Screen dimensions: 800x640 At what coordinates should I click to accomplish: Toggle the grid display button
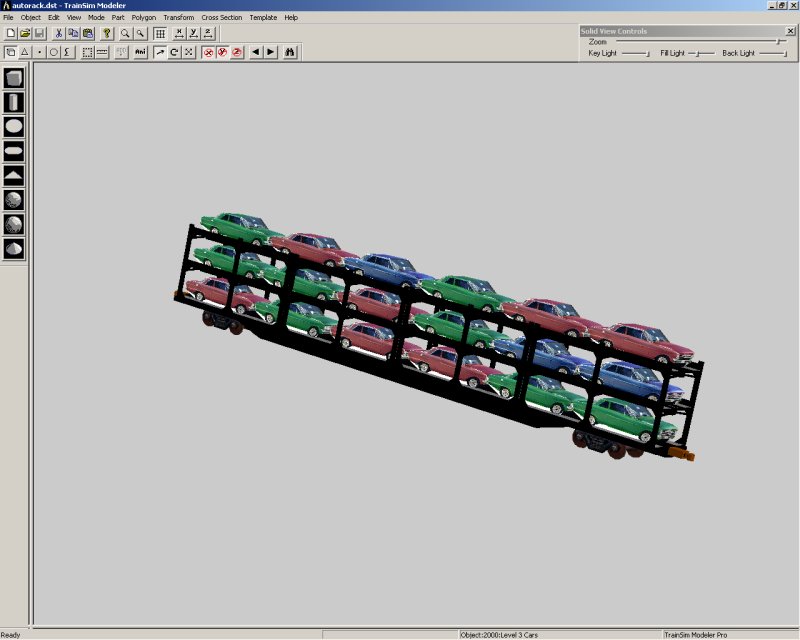160,34
